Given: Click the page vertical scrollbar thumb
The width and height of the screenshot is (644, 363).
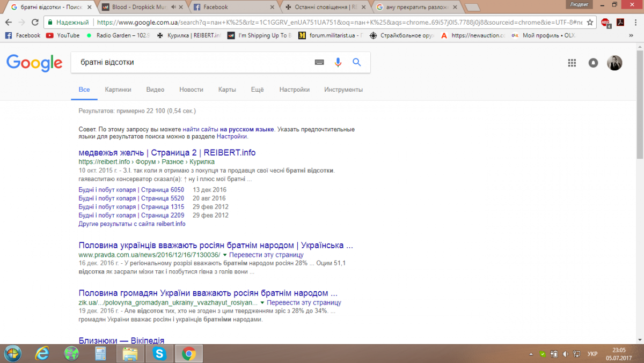Looking at the screenshot, I should coord(640,105).
